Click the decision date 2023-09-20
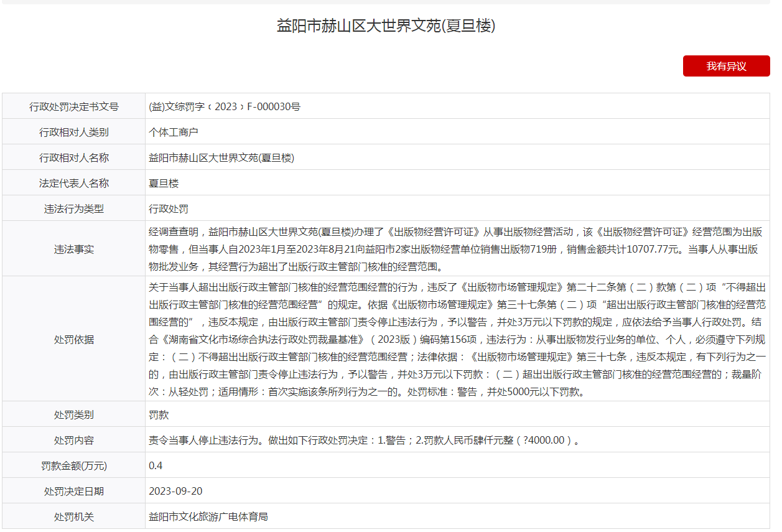Image resolution: width=782 pixels, height=532 pixels. (175, 491)
